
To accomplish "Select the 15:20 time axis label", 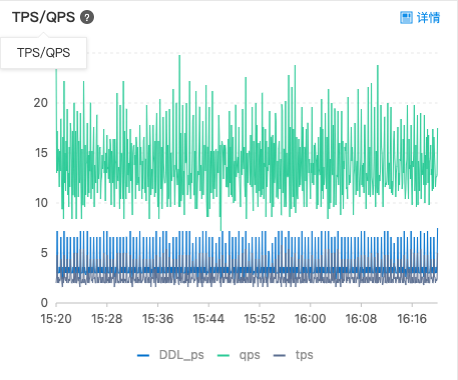I will coord(56,319).
